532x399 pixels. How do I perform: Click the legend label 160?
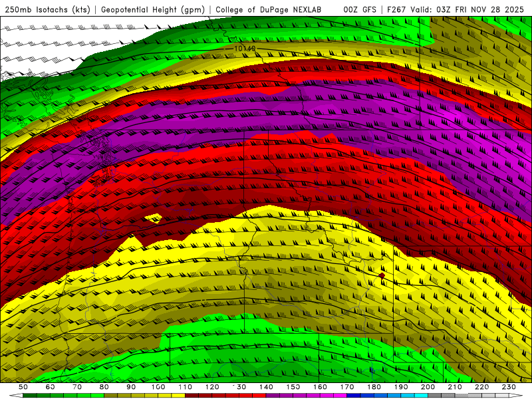[320, 387]
